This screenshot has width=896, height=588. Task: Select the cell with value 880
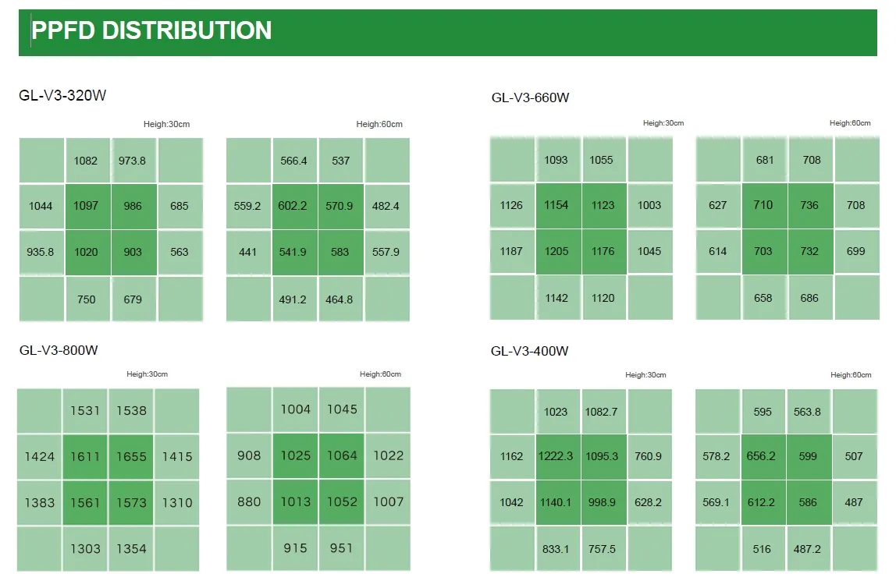pyautogui.click(x=249, y=501)
